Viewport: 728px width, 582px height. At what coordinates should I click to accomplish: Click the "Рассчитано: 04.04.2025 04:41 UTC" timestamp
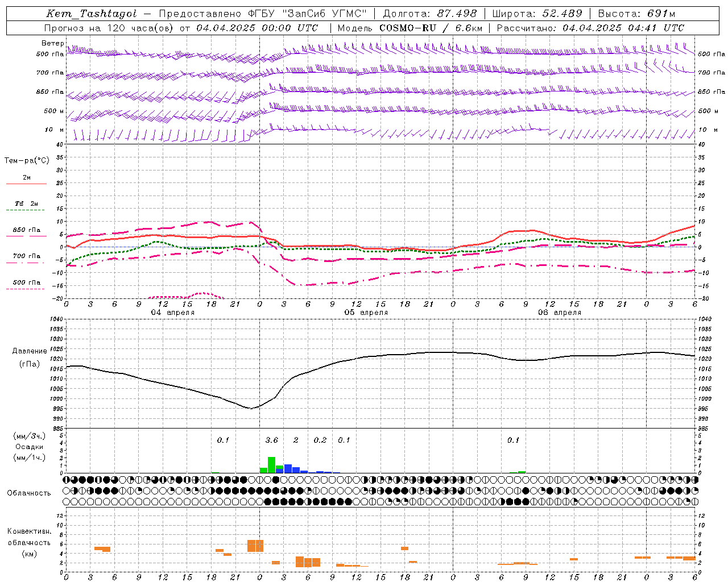(x=590, y=28)
